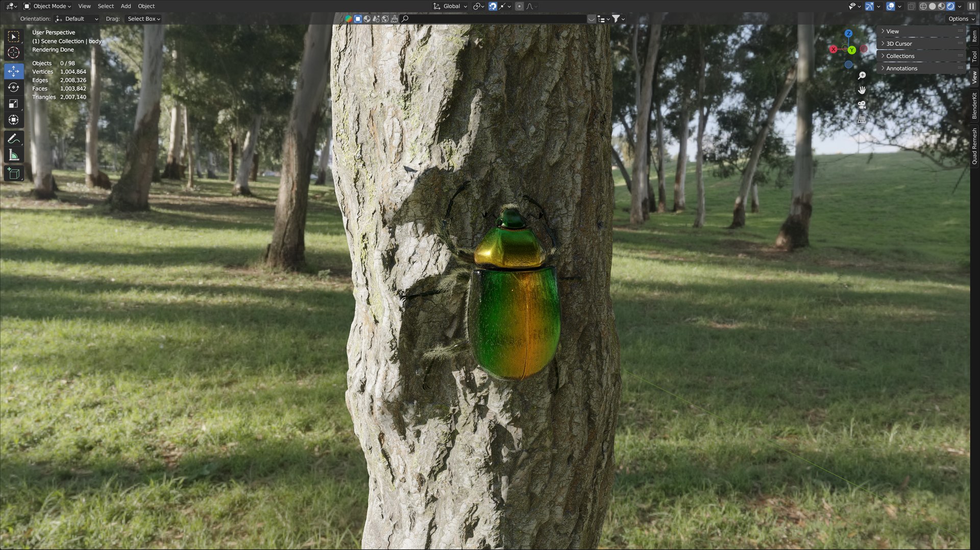Switch to Wireframe viewport shading
The height and width of the screenshot is (550, 980).
point(923,6)
